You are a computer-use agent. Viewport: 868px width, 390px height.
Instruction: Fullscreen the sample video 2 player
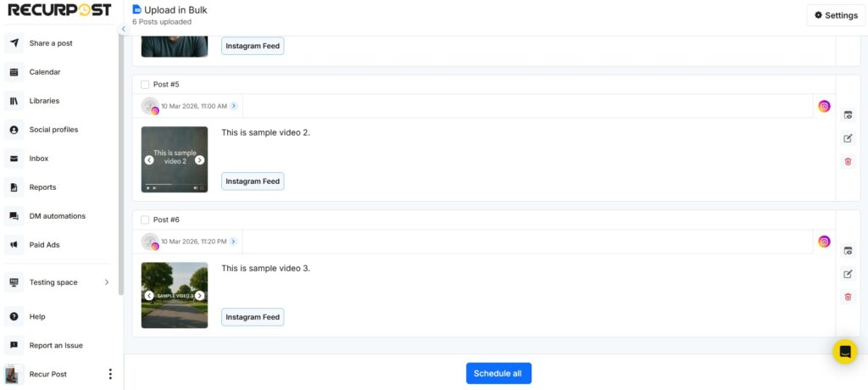point(202,188)
